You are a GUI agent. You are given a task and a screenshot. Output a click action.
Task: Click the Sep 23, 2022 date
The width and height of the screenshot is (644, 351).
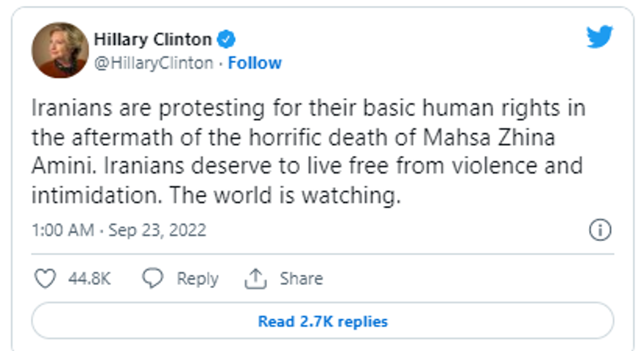[x=157, y=231]
